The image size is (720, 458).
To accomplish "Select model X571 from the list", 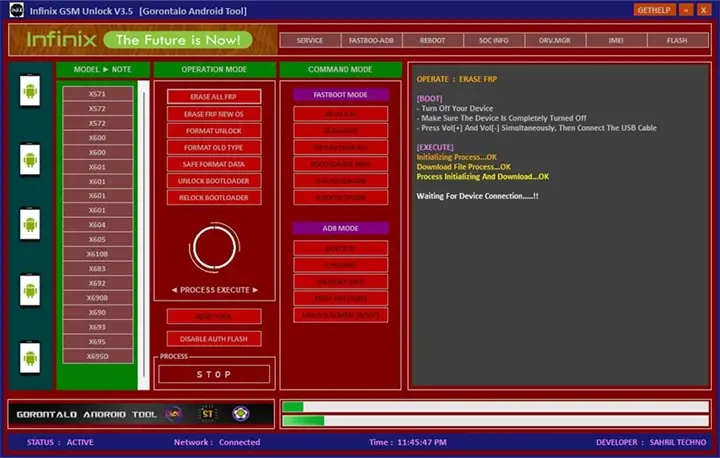I will coord(98,94).
